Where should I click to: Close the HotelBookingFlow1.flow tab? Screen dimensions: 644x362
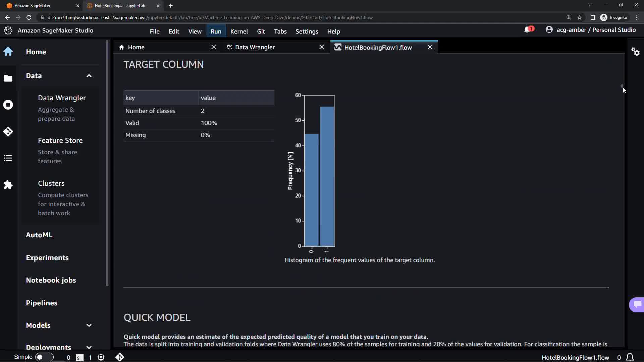point(430,47)
